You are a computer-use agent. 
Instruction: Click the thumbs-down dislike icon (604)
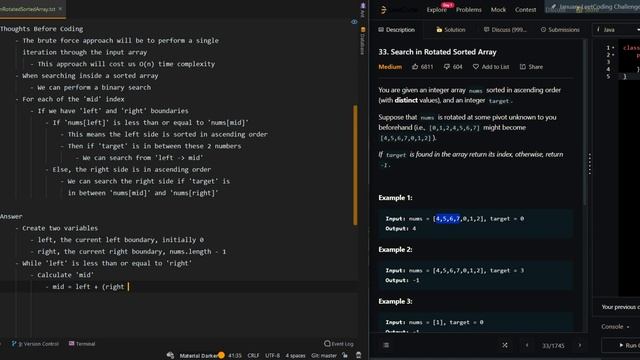coord(447,67)
